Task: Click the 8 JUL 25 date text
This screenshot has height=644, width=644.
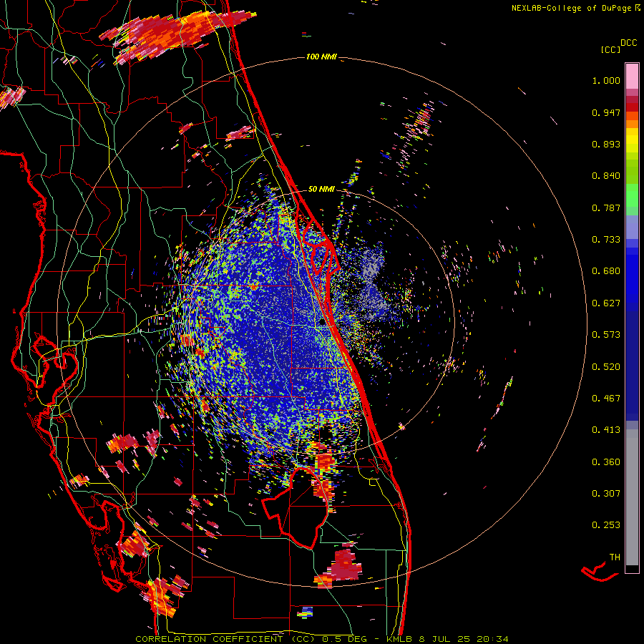Action: click(446, 639)
